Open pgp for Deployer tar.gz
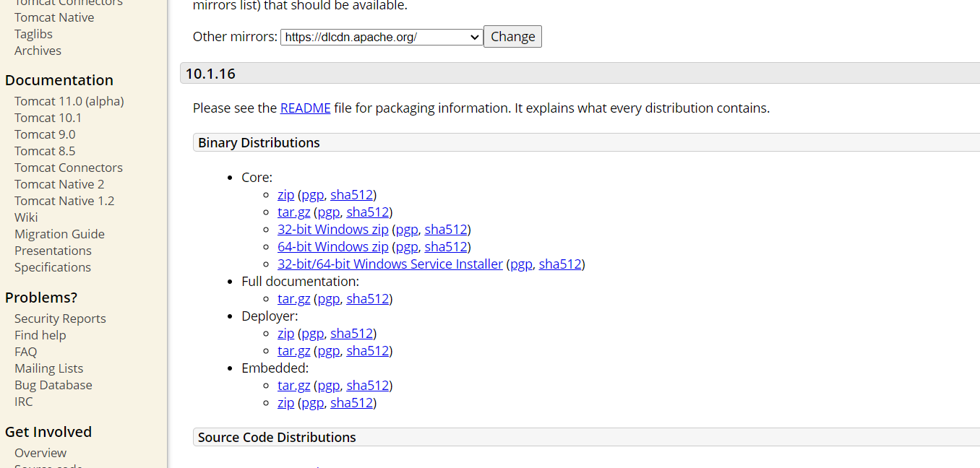The height and width of the screenshot is (468, 980). [x=328, y=351]
